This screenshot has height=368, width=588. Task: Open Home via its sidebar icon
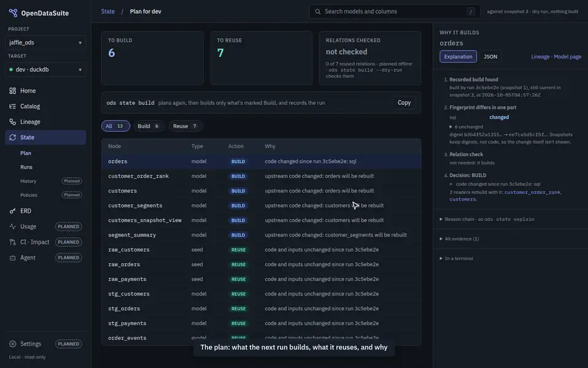point(13,91)
